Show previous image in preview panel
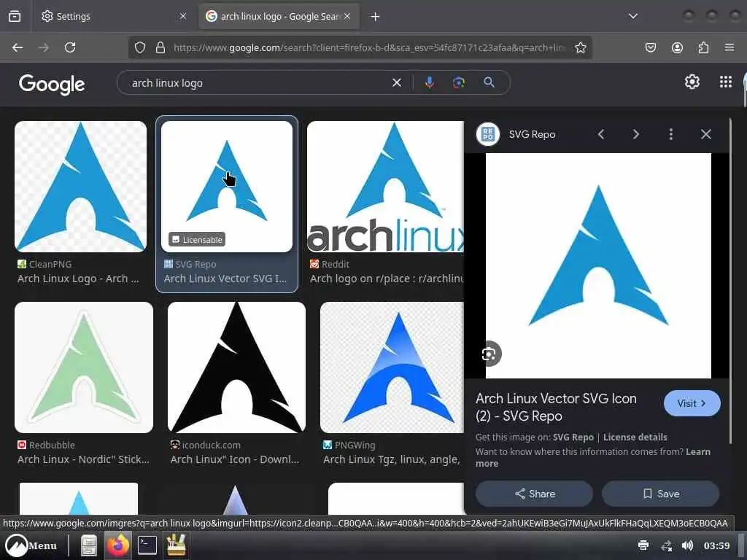 click(601, 134)
